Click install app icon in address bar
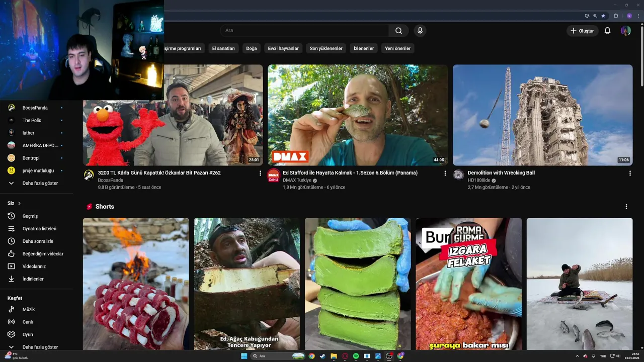 (x=587, y=16)
